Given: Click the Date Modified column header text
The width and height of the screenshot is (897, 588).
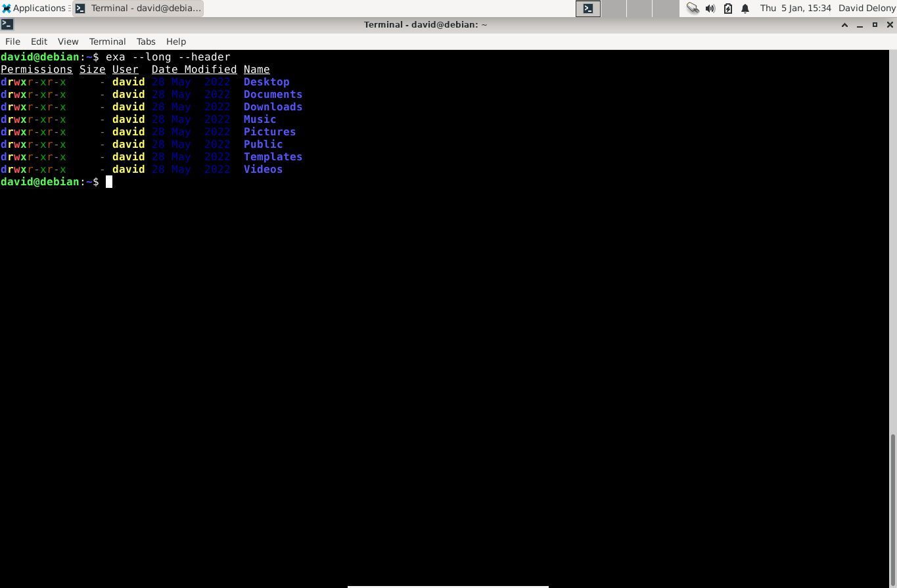Looking at the screenshot, I should [195, 70].
